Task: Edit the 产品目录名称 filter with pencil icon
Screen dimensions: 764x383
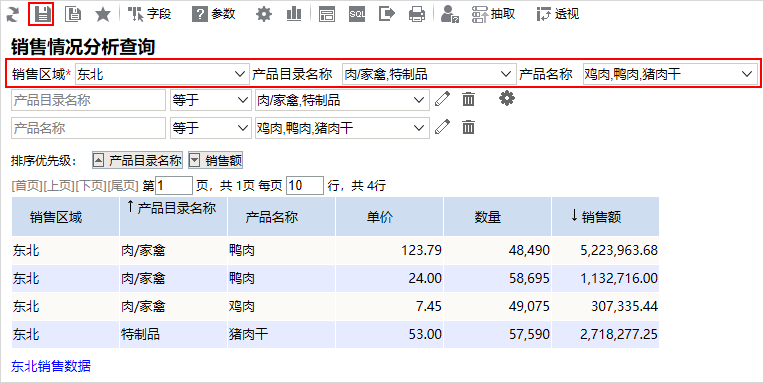Action: [442, 99]
